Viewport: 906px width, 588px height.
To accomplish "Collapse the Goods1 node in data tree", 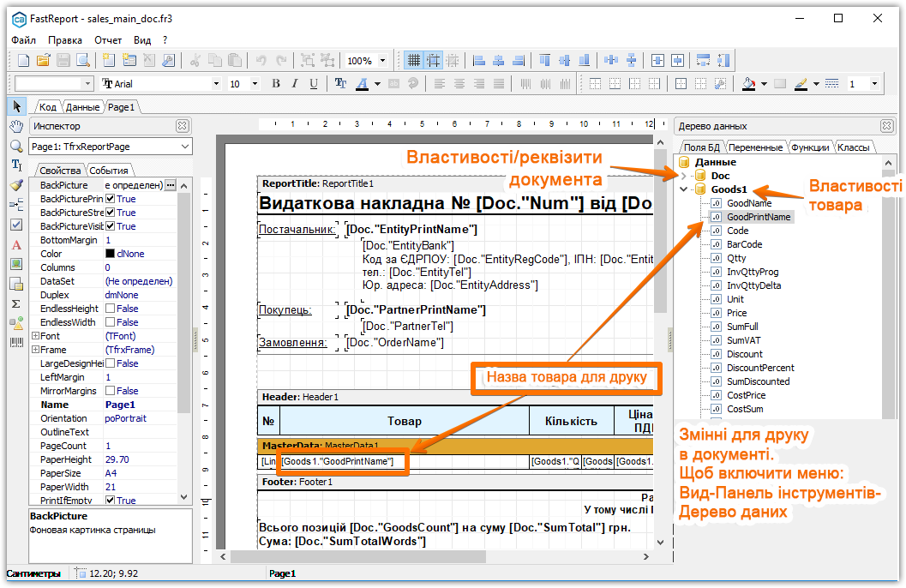I will [684, 189].
